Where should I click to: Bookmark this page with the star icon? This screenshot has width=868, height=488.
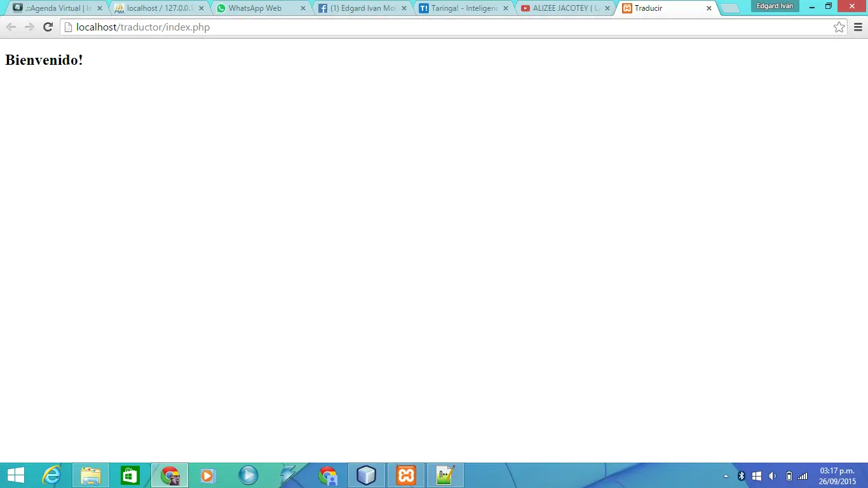[x=839, y=27]
